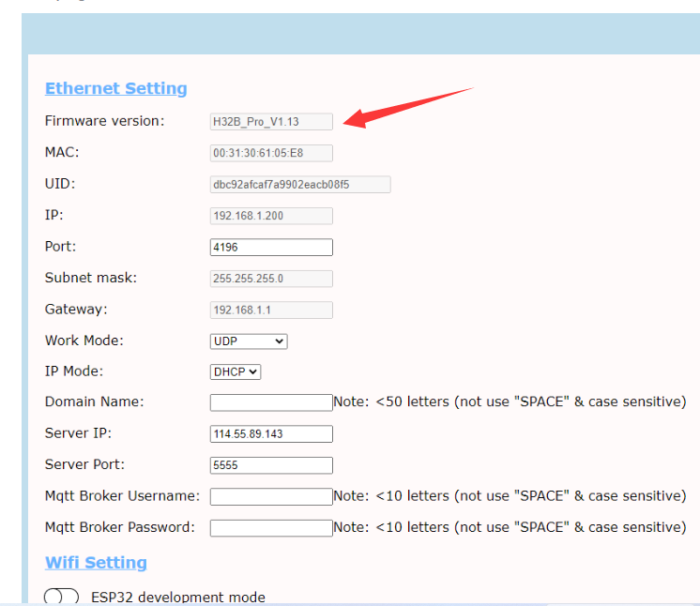The image size is (700, 606).
Task: Click the IP field showing 192.168.1.200
Action: [271, 216]
